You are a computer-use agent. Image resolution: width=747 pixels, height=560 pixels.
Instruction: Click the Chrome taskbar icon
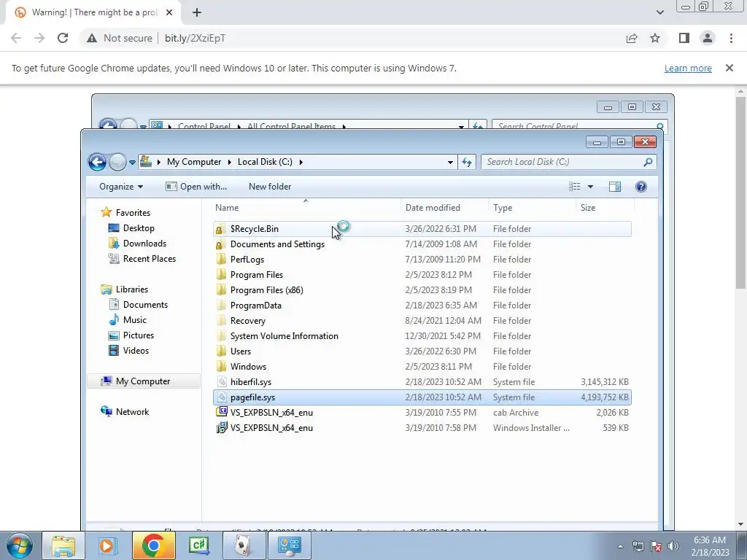(x=153, y=545)
